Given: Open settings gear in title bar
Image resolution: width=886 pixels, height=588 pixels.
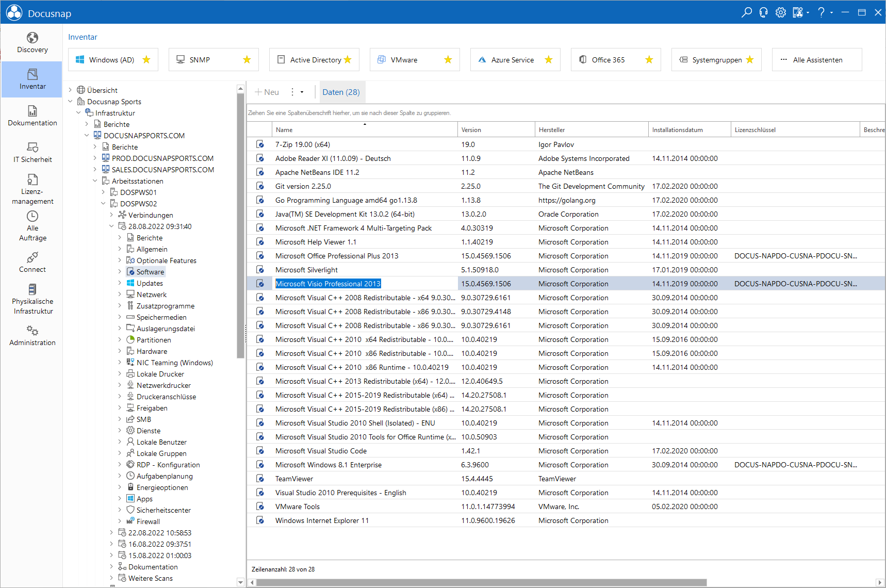Looking at the screenshot, I should (781, 12).
